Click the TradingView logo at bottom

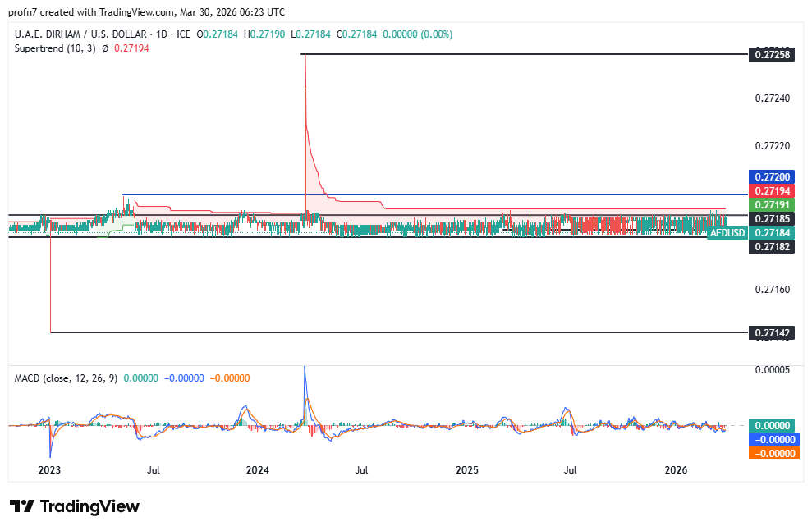[75, 506]
